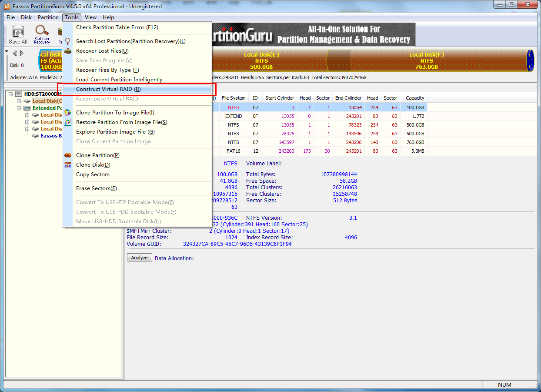Click the 763.0GB capacity cell
Viewport: 541px width, 392px height.
(414, 142)
